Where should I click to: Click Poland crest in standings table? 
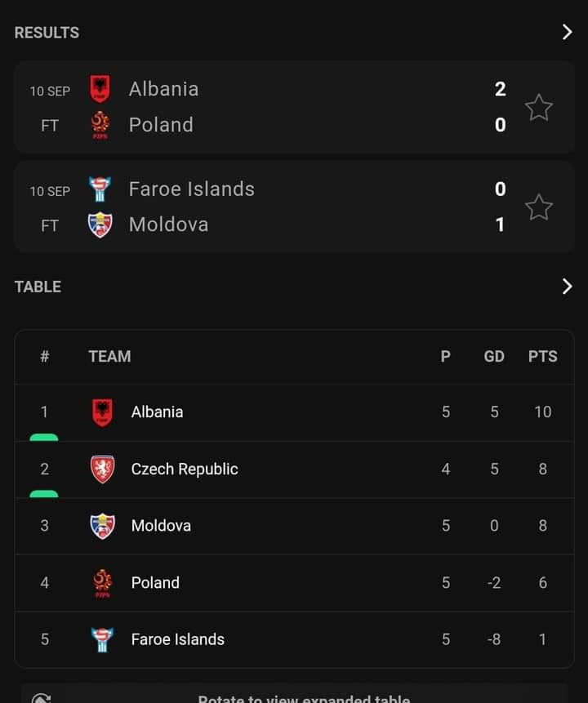(102, 583)
